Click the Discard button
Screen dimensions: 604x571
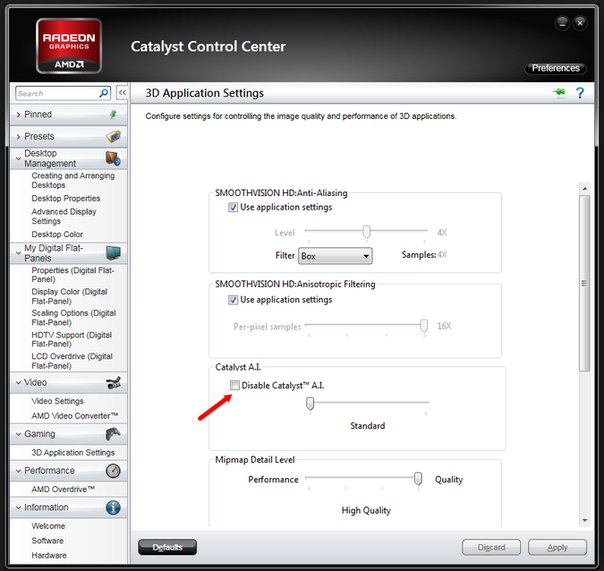[491, 547]
